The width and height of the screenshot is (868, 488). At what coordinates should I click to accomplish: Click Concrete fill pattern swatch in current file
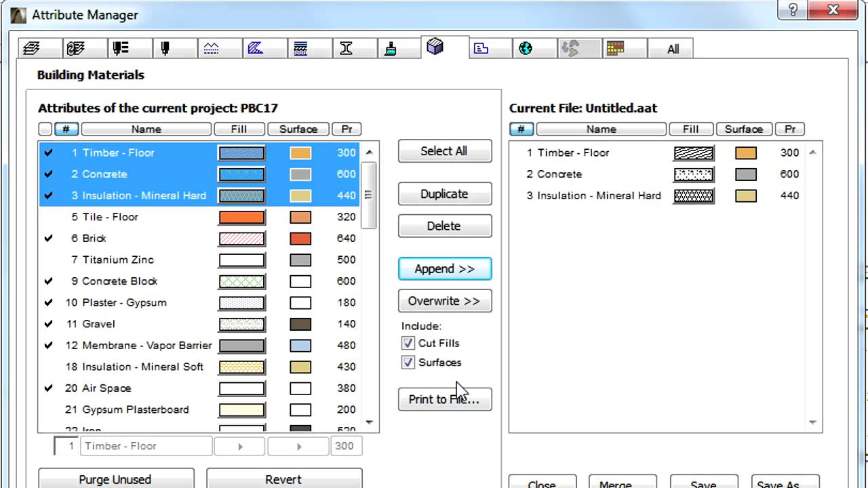[694, 175]
